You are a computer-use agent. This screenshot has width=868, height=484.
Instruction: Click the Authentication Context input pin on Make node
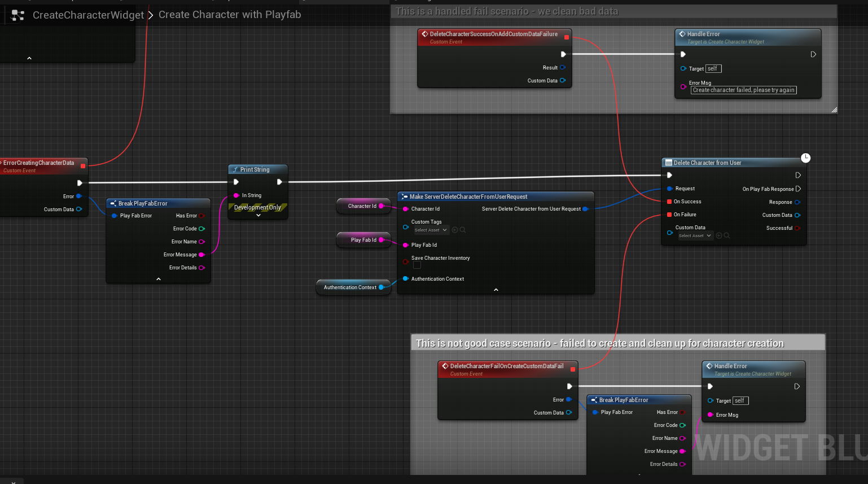click(405, 279)
